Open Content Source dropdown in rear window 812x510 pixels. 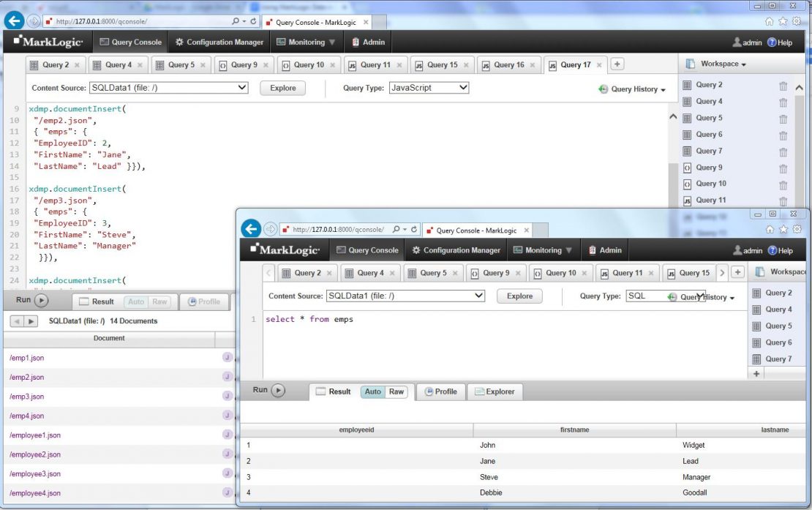(x=168, y=88)
